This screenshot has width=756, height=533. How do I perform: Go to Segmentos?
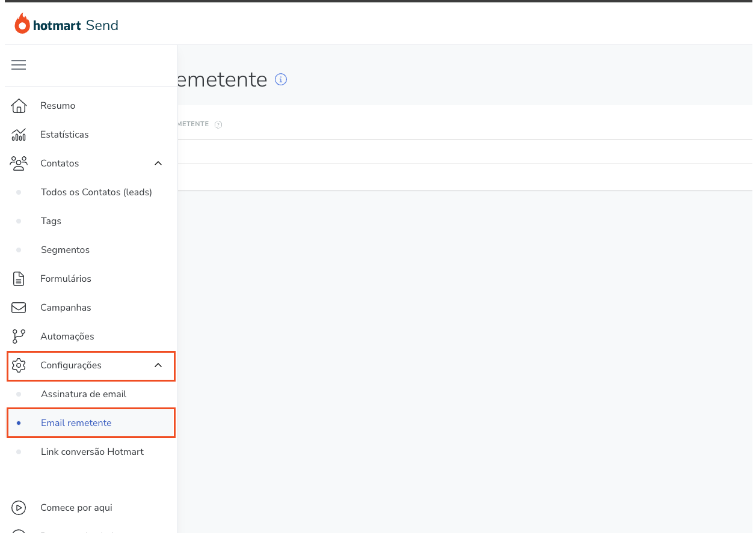pos(65,250)
